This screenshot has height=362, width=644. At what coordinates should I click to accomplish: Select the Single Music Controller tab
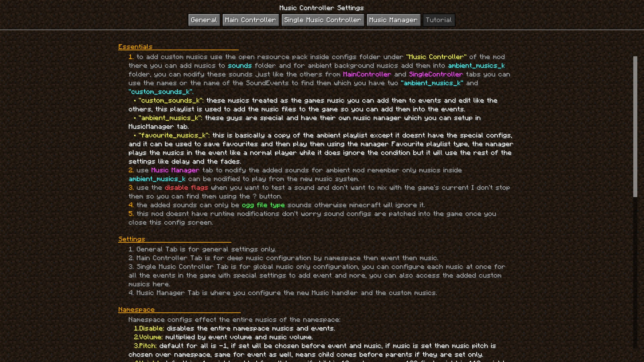click(x=323, y=20)
